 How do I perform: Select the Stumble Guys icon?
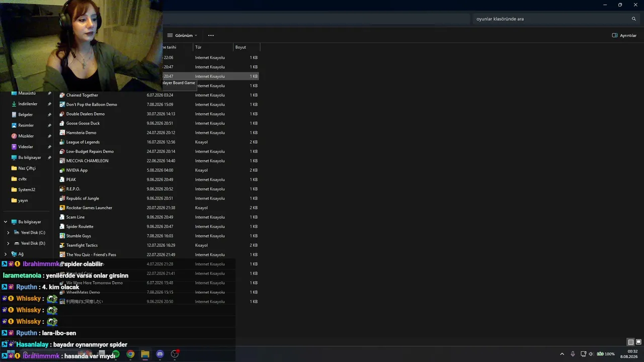tap(62, 236)
